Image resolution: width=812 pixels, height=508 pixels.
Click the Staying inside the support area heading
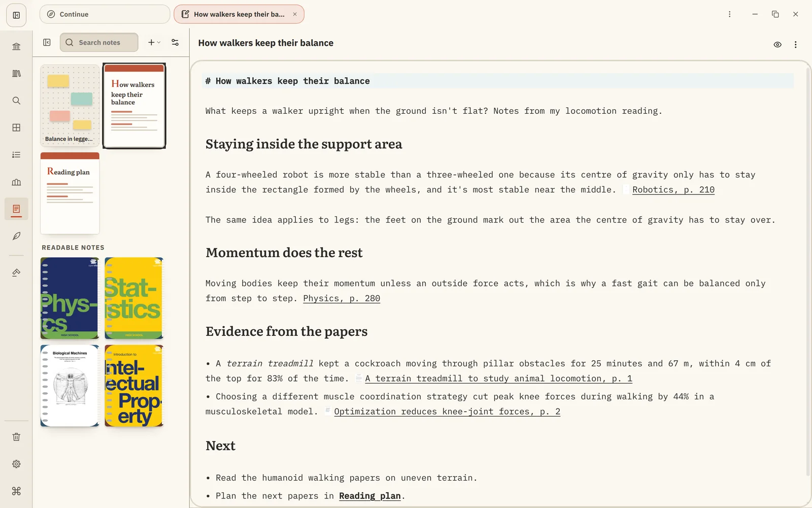click(303, 144)
